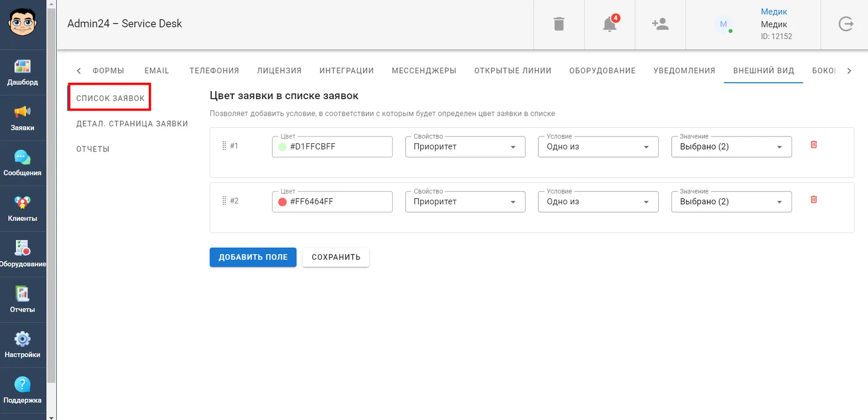This screenshot has width=868, height=420.
Task: Open the Заявки sidebar section
Action: pyautogui.click(x=23, y=118)
